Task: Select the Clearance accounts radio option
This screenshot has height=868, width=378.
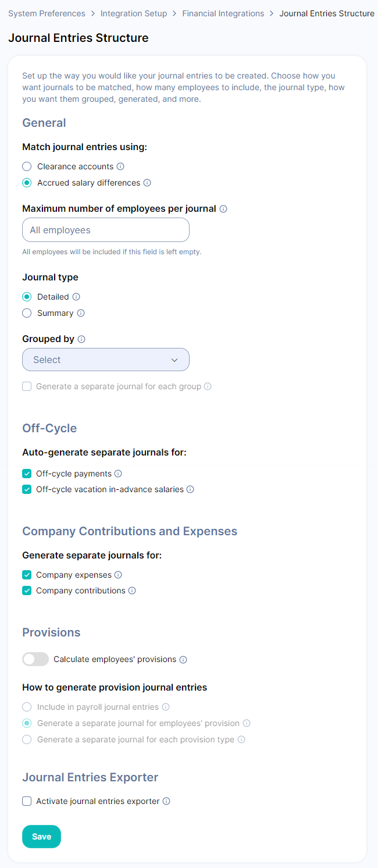Action: pos(27,166)
